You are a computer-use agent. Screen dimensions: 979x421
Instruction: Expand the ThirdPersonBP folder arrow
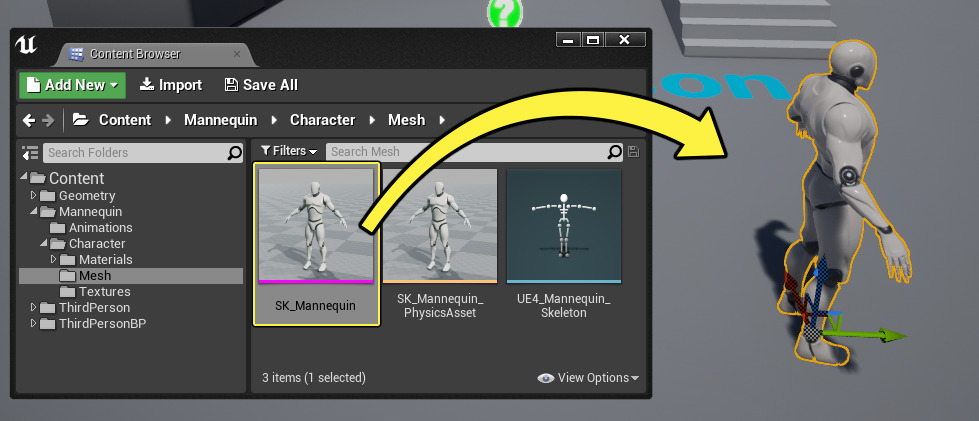point(34,324)
